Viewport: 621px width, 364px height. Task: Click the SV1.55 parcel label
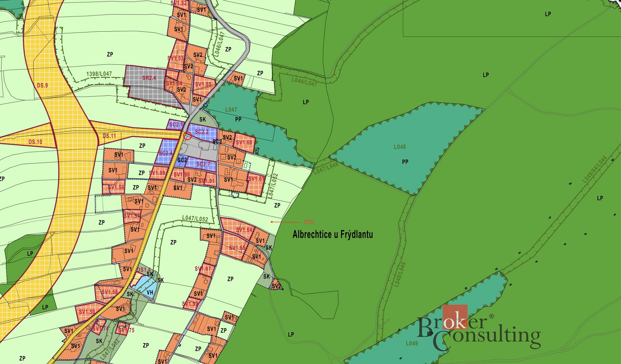(x=203, y=84)
